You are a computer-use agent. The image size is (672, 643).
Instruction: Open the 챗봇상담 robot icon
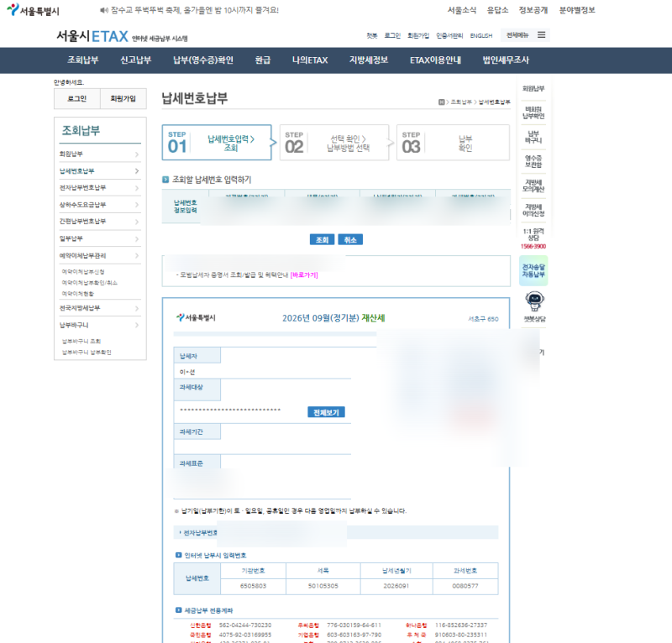(x=534, y=301)
